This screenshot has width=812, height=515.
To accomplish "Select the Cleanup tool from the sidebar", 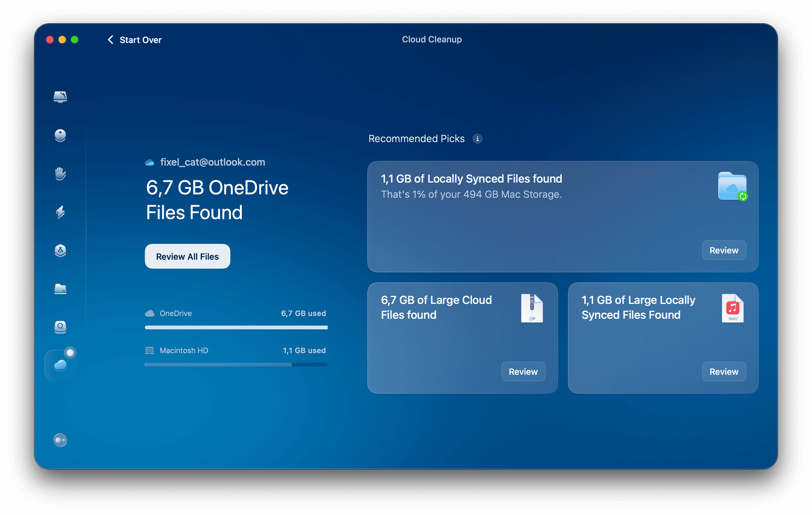I will coord(60,135).
